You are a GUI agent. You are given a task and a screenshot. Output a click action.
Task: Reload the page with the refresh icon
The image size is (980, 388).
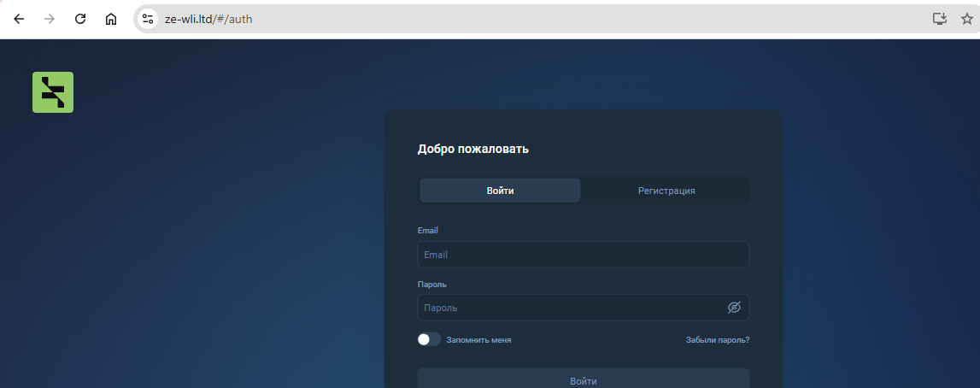pos(80,19)
